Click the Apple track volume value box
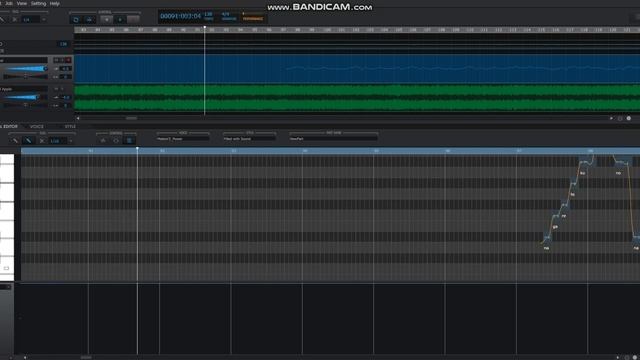The width and height of the screenshot is (640, 360). 66,97
